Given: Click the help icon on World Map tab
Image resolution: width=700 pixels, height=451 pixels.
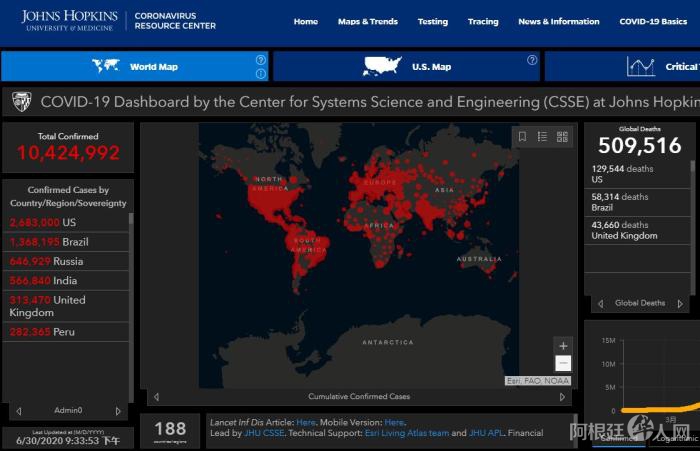Looking at the screenshot, I should (x=261, y=60).
